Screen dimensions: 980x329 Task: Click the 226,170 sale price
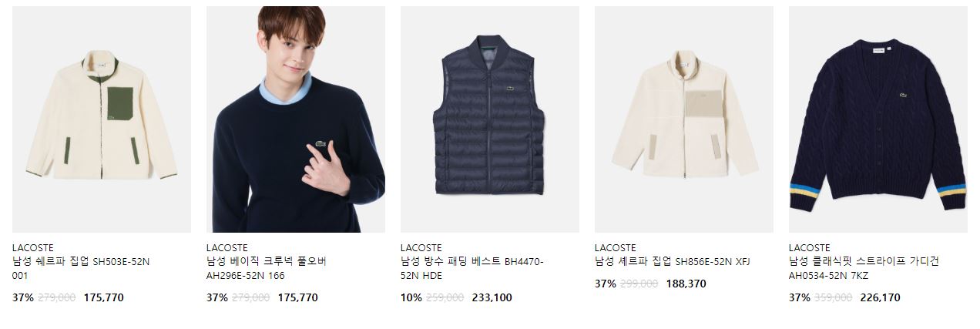(x=880, y=297)
